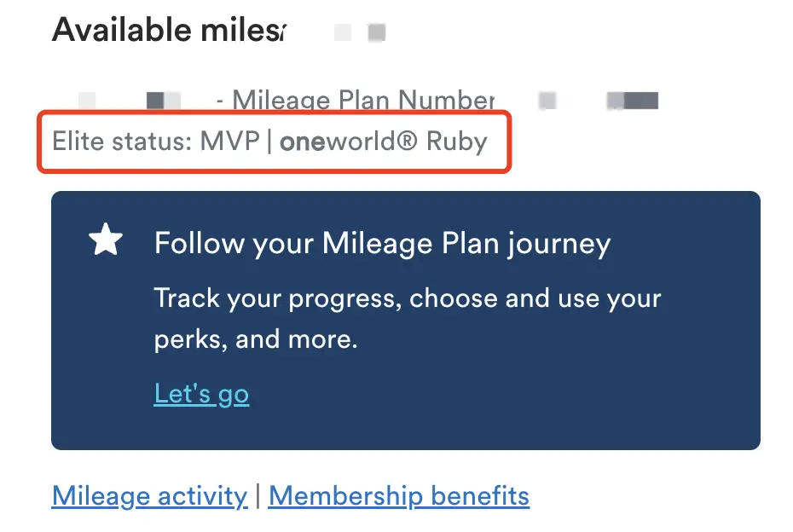Viewport: 793px width, 532px height.
Task: Click the "Available miles" heading
Action: coord(169,31)
